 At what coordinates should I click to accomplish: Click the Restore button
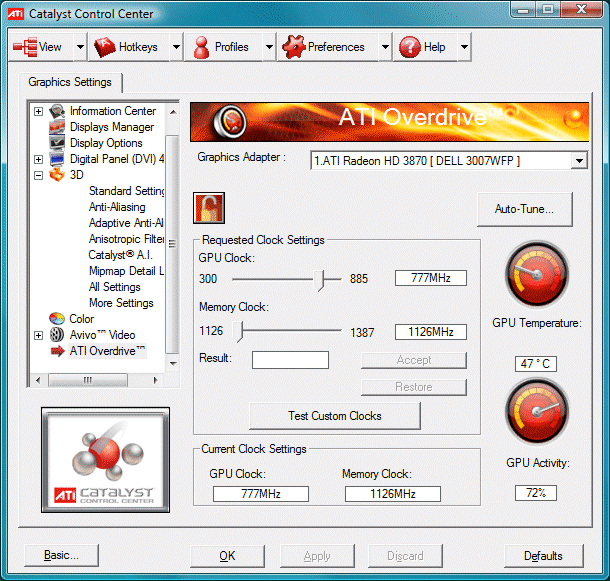click(x=414, y=387)
